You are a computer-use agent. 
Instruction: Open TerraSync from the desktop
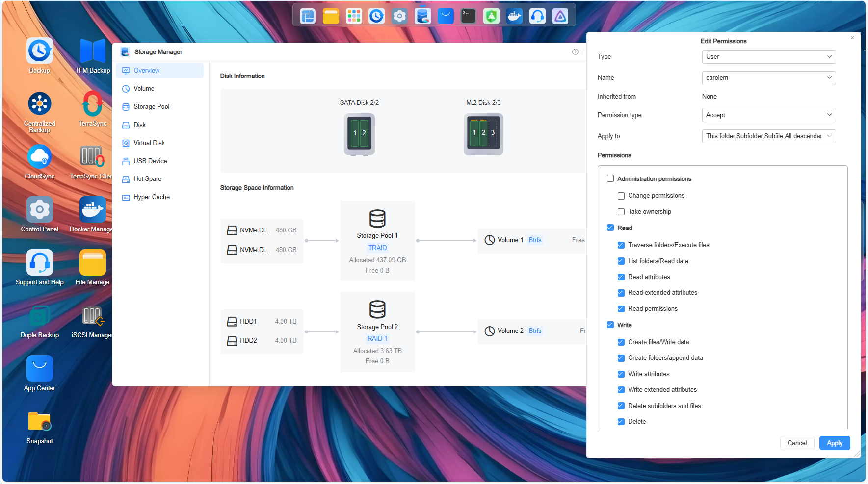pyautogui.click(x=92, y=104)
